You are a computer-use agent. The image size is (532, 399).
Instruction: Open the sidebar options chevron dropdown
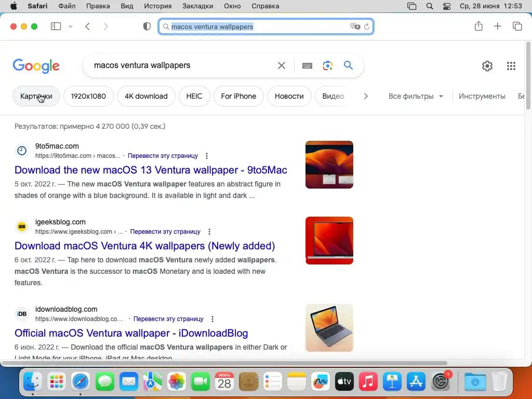[x=71, y=26]
